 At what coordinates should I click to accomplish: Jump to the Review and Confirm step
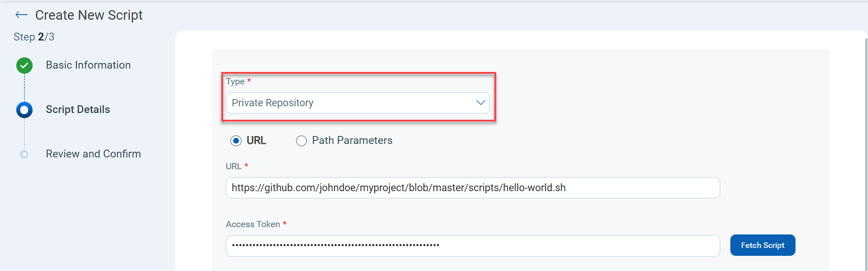(93, 154)
